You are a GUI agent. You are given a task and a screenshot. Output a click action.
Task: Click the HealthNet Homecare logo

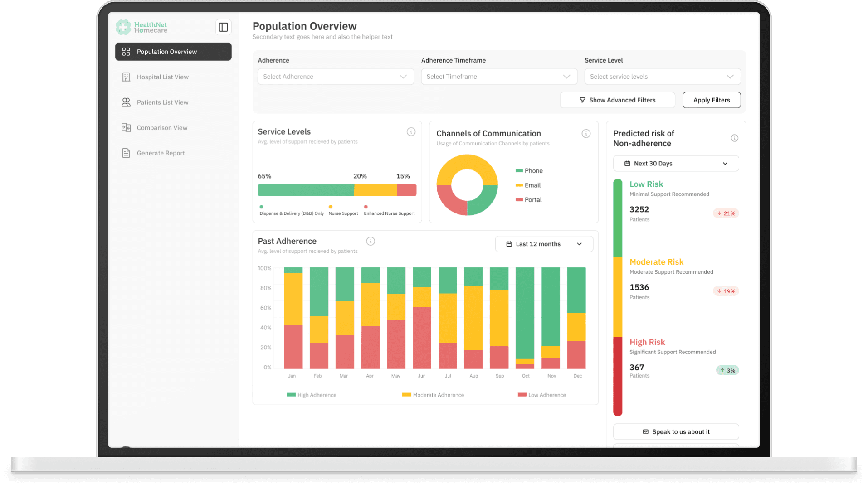(x=141, y=27)
